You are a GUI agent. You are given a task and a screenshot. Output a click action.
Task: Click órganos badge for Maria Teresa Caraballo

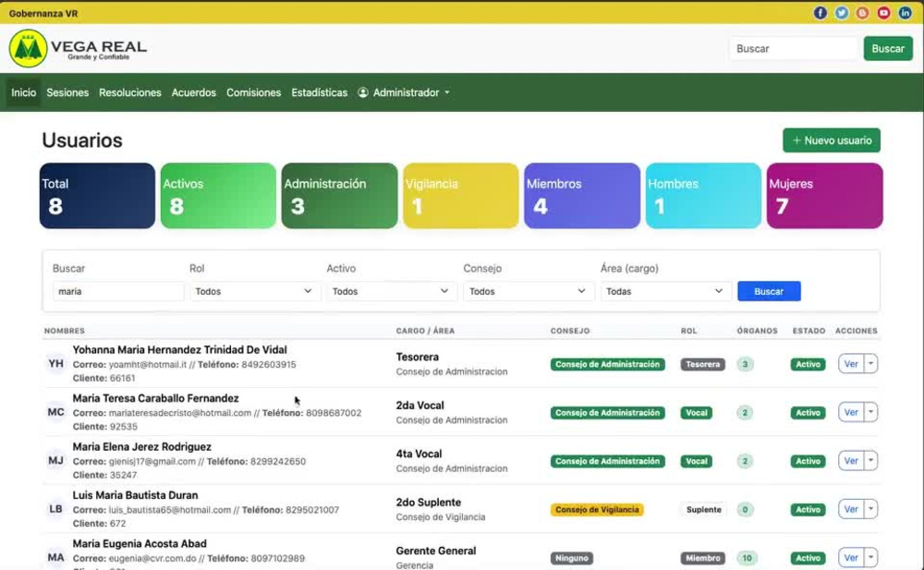[745, 413]
